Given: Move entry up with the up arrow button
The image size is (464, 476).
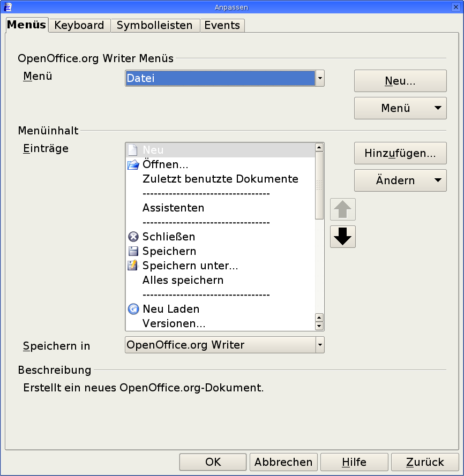Looking at the screenshot, I should 343,209.
